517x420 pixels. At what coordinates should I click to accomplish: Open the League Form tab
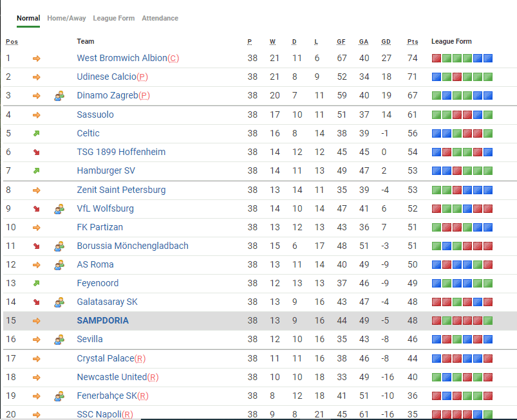[113, 19]
